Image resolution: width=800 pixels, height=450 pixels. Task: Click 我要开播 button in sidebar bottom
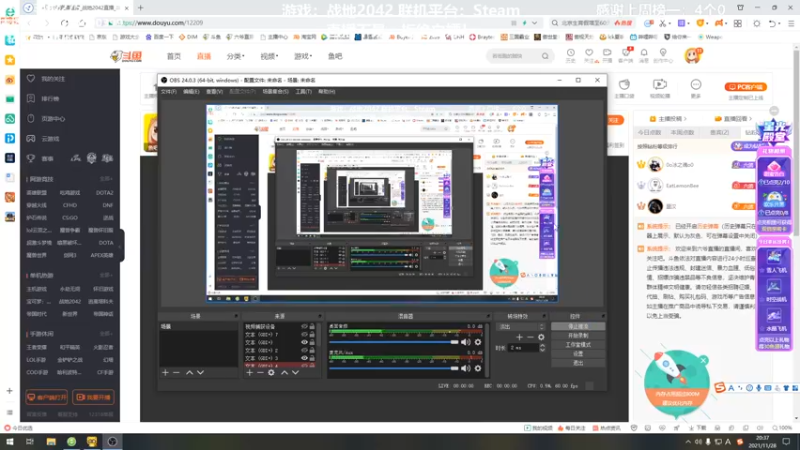coord(93,397)
